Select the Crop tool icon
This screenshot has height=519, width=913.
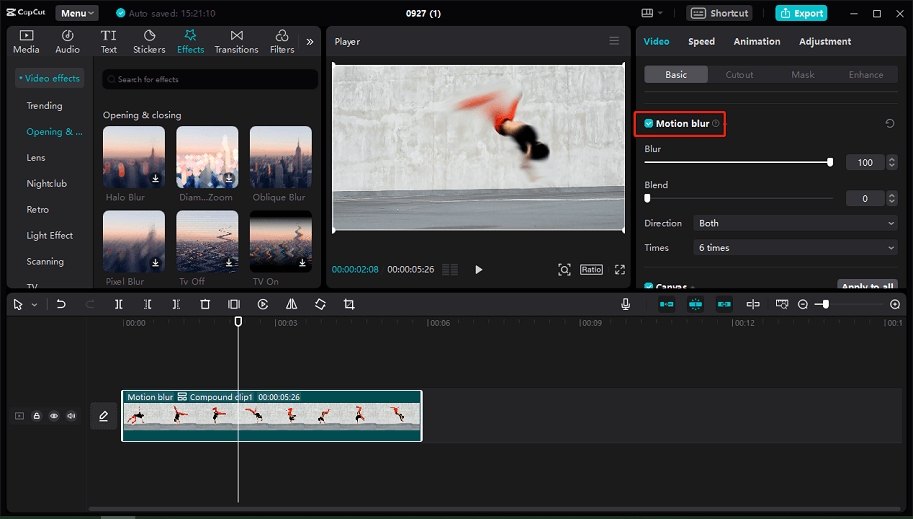(x=349, y=304)
